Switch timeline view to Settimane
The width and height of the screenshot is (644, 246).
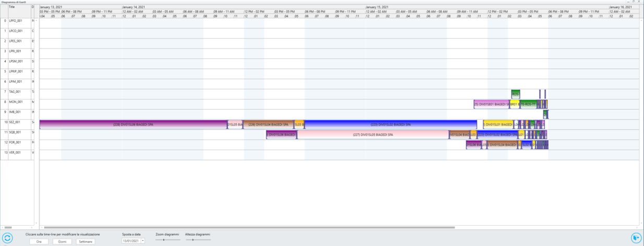click(86, 241)
